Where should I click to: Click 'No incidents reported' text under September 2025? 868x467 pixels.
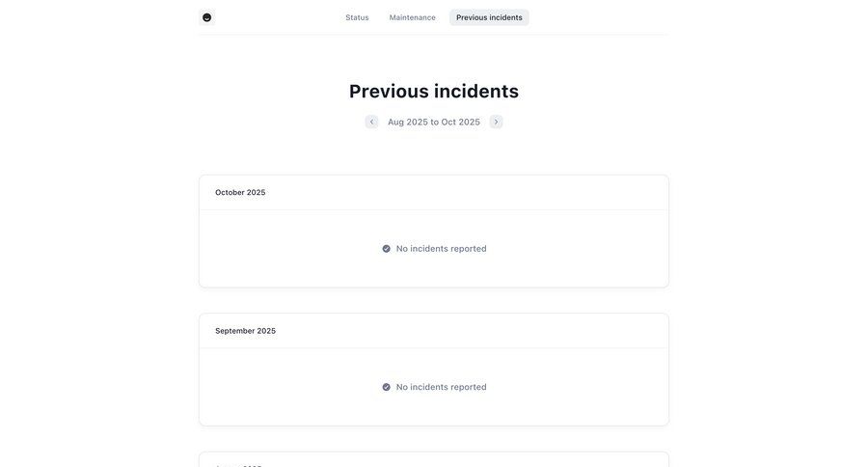click(441, 387)
